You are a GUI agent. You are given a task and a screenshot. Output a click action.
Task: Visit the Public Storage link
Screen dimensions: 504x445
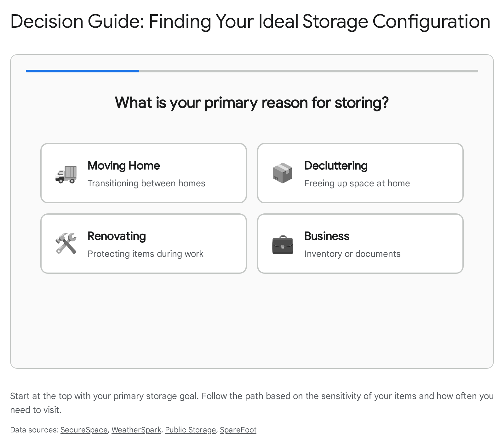190,430
